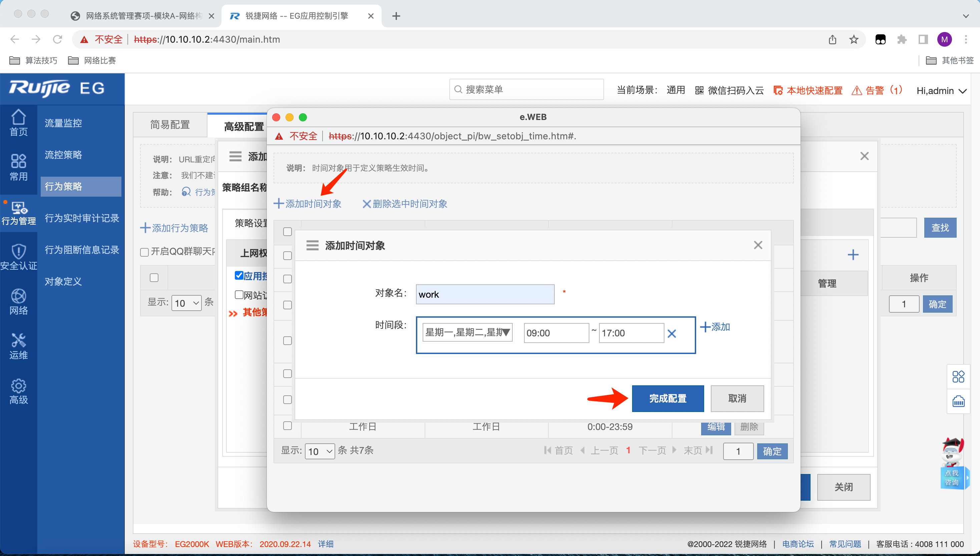
Task: Check the 工作日 row checkbox
Action: (x=287, y=426)
